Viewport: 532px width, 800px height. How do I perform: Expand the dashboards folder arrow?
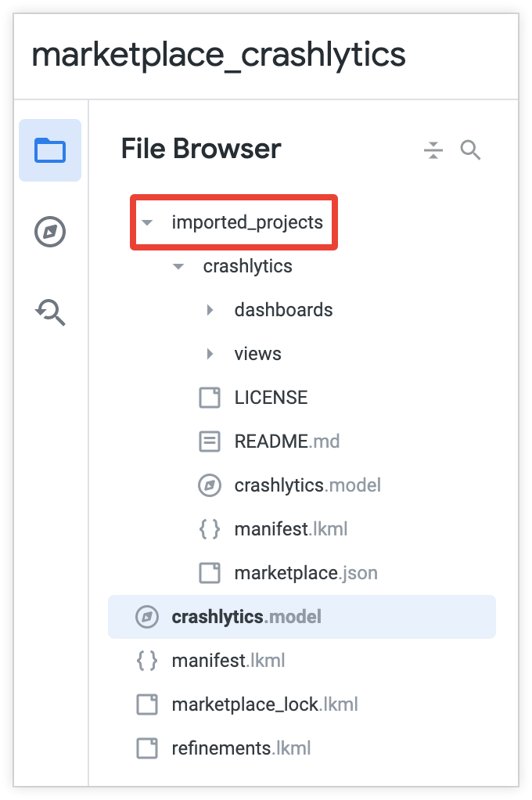point(210,310)
